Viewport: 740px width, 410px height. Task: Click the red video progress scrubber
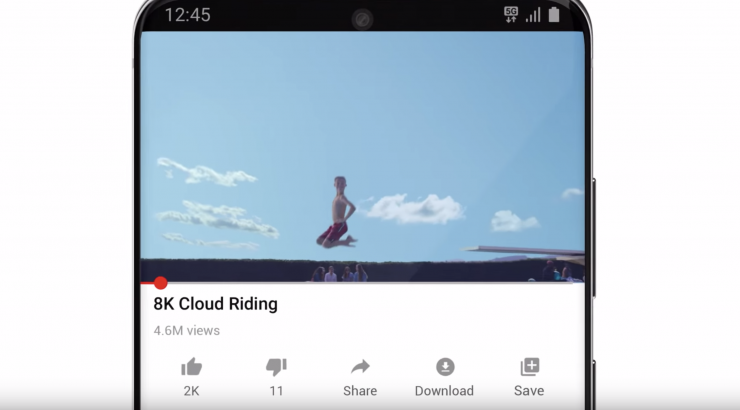[x=160, y=283]
